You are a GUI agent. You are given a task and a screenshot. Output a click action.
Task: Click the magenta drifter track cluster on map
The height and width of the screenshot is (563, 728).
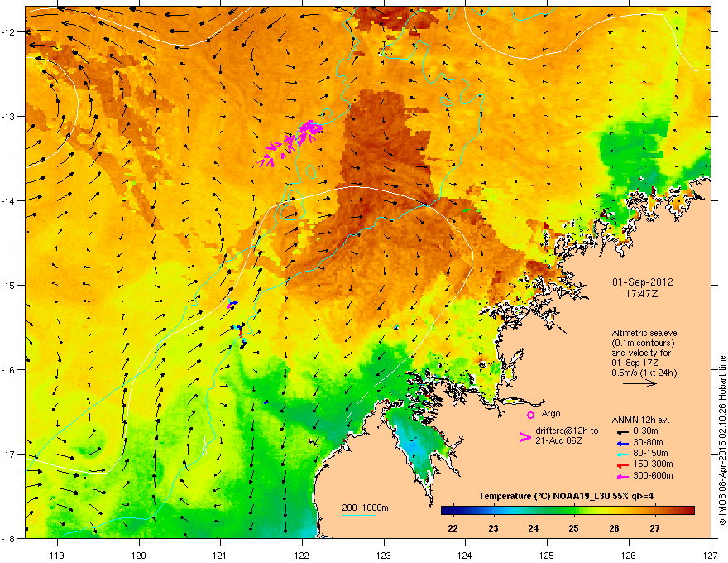(290, 143)
